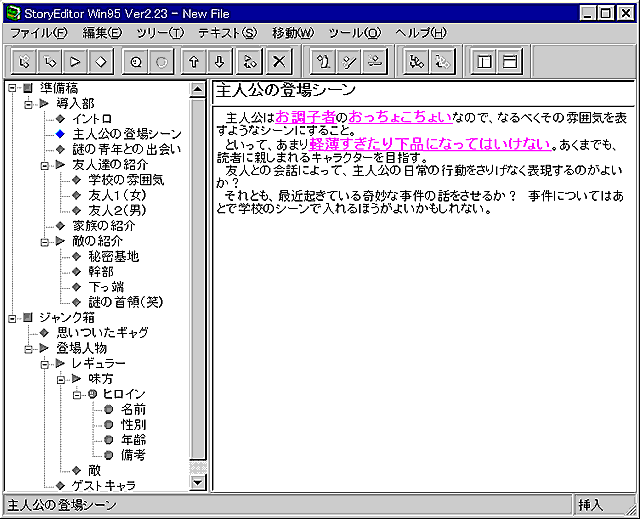Select the ゲストキャラ tree node

point(104,486)
